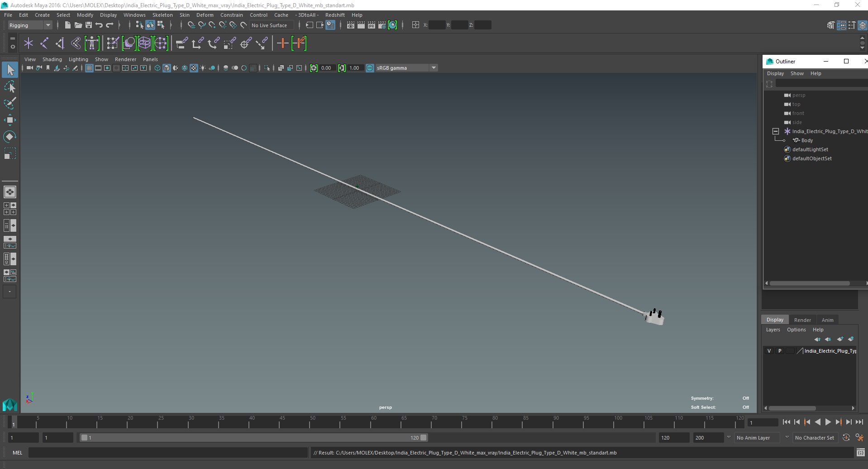Click the orange Set Key shelf icon
Viewport: 868px width, 469px height.
pyautogui.click(x=283, y=43)
